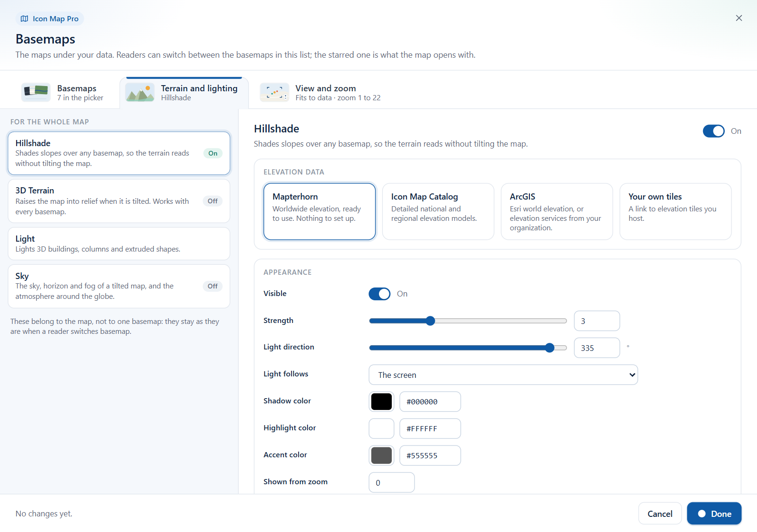Switch to the View and zoom tab
Image resolution: width=757 pixels, height=532 pixels.
(x=321, y=93)
